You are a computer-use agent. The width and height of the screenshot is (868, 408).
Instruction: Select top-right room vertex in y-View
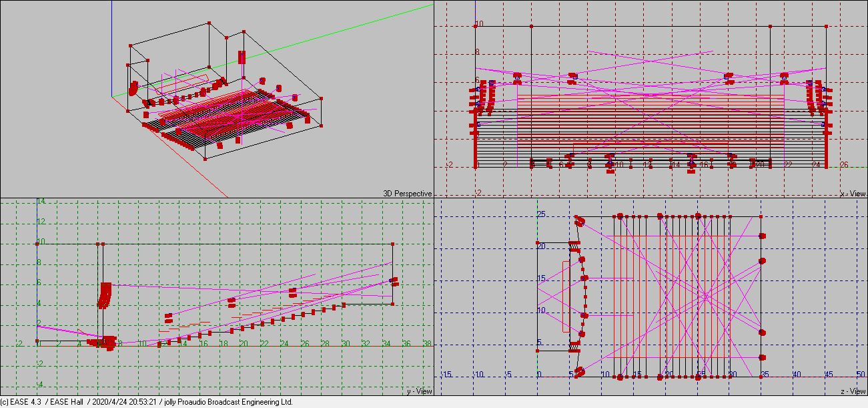pos(393,244)
